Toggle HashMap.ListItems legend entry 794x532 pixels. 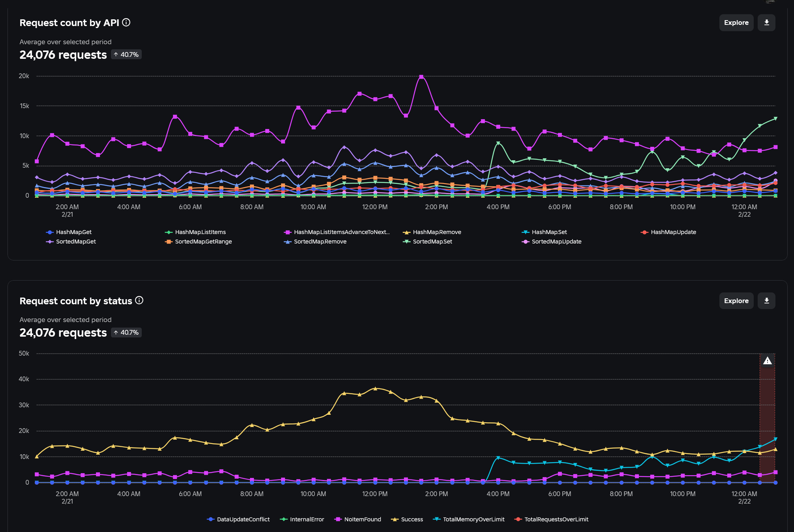coord(195,232)
